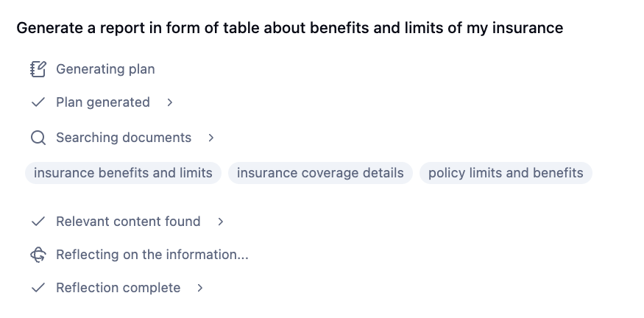Image resolution: width=644 pixels, height=318 pixels.
Task: Click the checkmark beside Reflection complete
Action: point(38,288)
